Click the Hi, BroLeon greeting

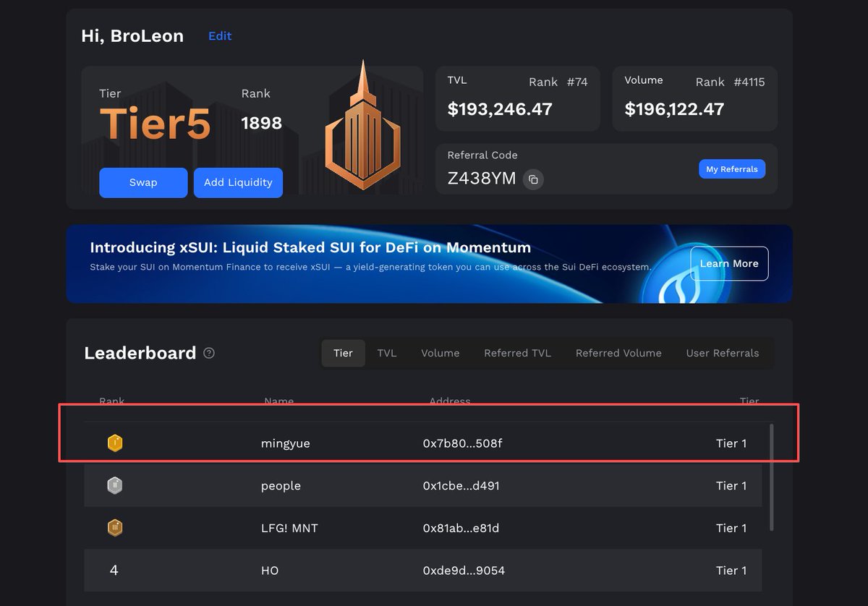pyautogui.click(x=132, y=35)
